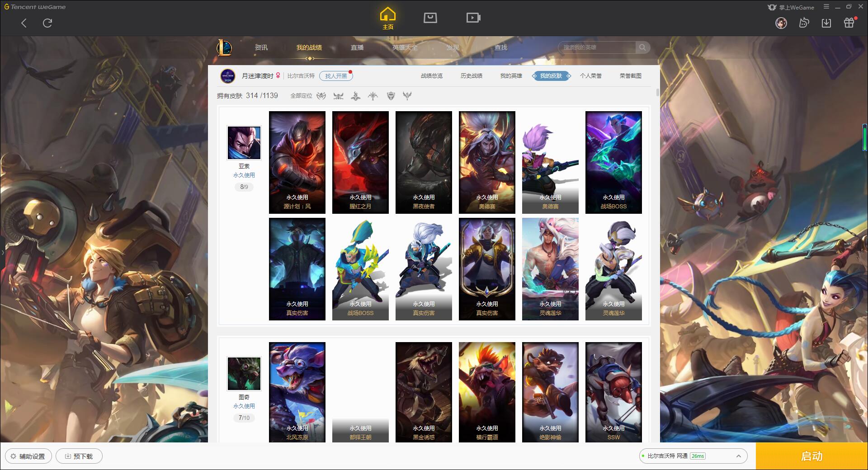Screen dimensions: 868x470
Task: Switch to 荣誉截图 sub-tab
Action: pos(631,76)
